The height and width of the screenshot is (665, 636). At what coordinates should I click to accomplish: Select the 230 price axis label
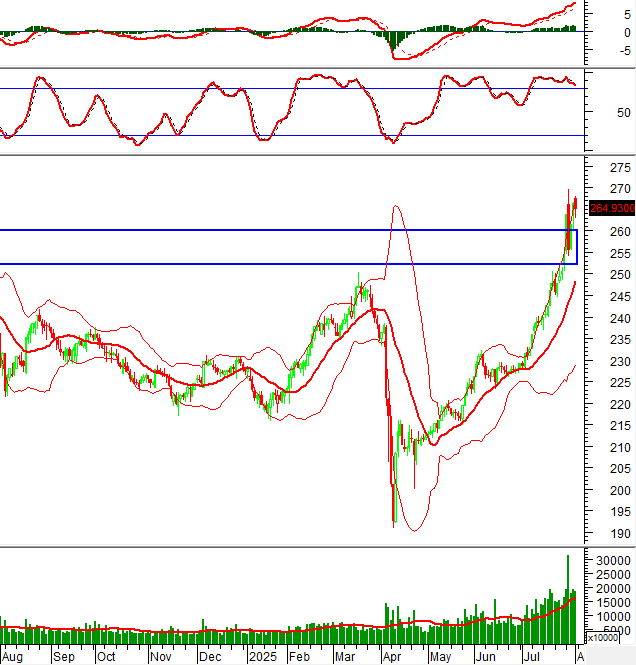point(620,362)
